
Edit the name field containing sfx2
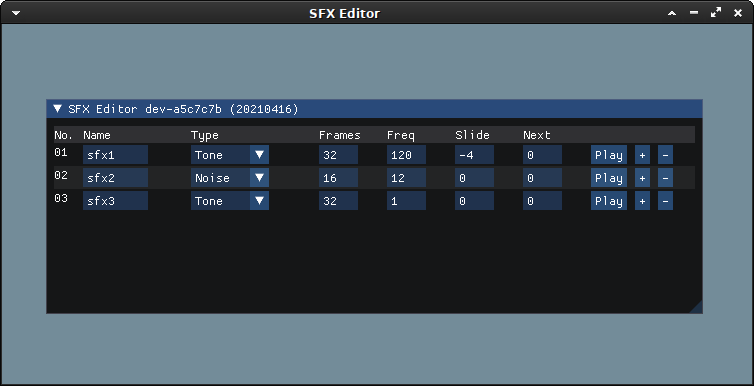coord(115,178)
